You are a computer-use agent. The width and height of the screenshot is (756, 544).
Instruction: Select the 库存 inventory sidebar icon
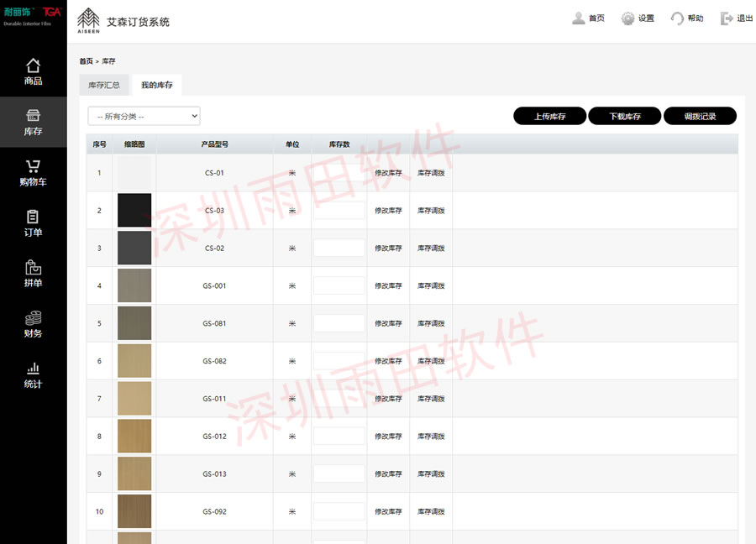33,116
